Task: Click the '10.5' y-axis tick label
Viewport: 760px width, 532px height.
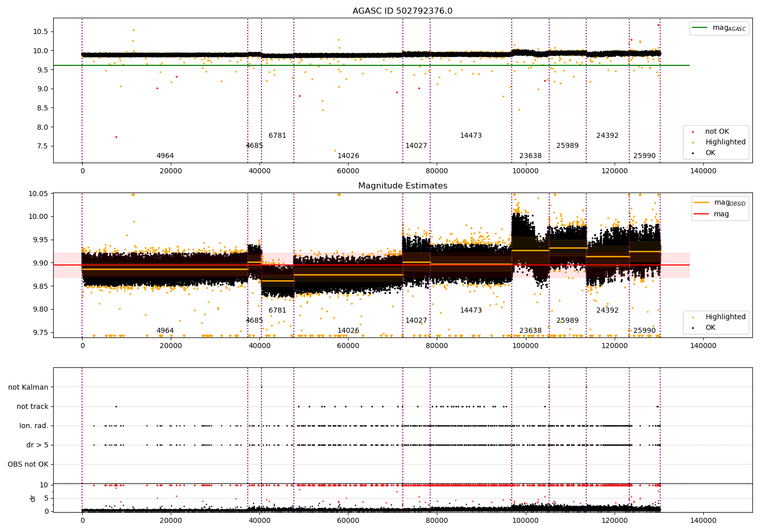Action: coord(40,31)
